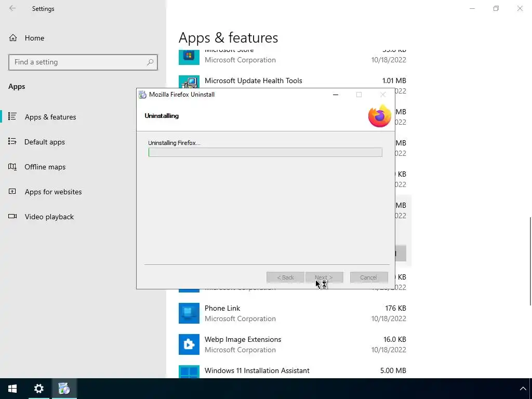Click the Offline maps map icon
The image size is (532, 399).
tap(12, 166)
